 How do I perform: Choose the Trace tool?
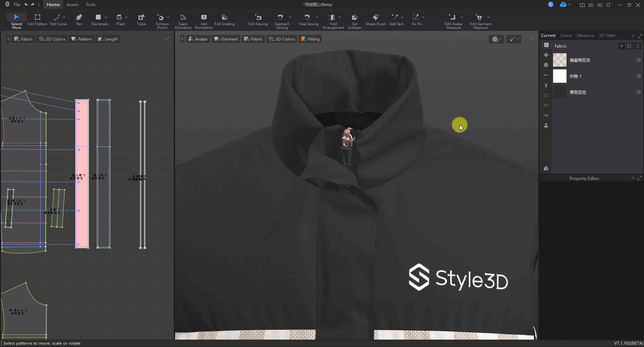[141, 19]
